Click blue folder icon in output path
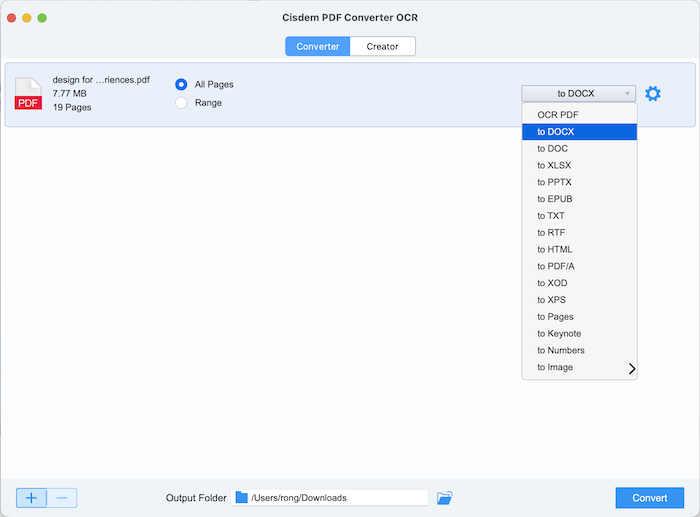The image size is (700, 517). (x=242, y=497)
